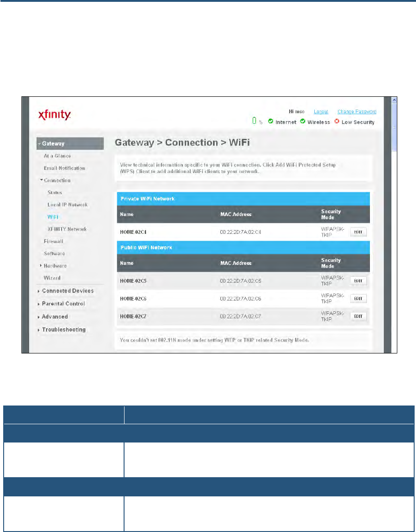Image resolution: width=416 pixels, height=532 pixels.
Task: Select the WiFi menu item
Action: [x=53, y=217]
